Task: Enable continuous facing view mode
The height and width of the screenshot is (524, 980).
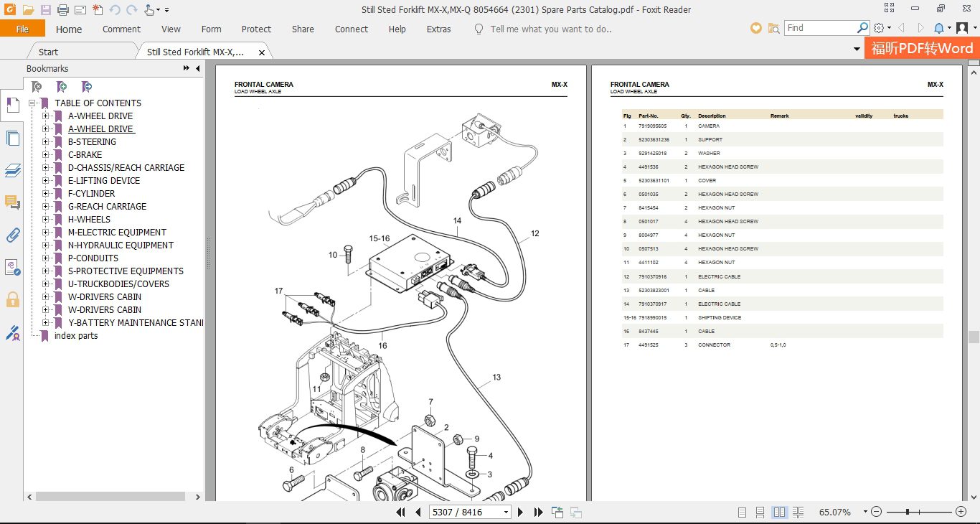Action: pyautogui.click(x=798, y=512)
